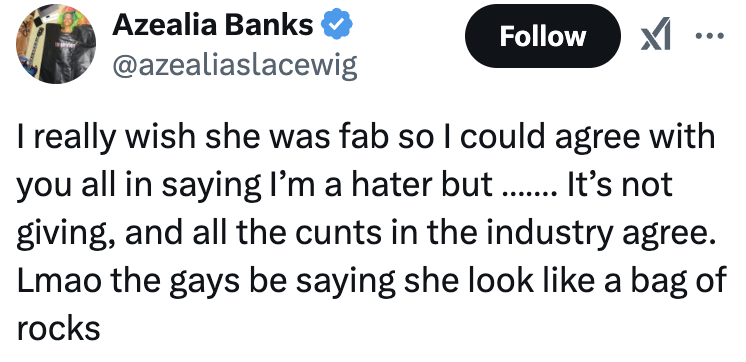Click the blue verified checkmark badge
Viewport: 746px width, 362px height.
[338, 24]
